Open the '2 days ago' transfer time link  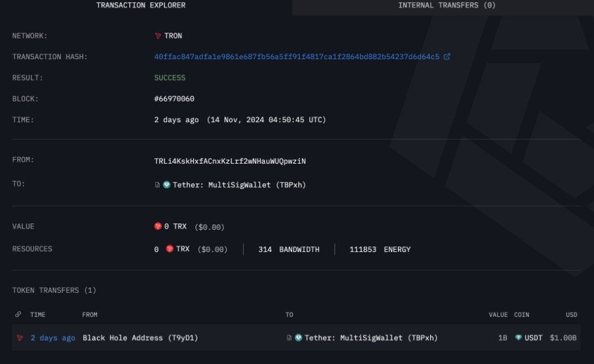click(x=53, y=338)
